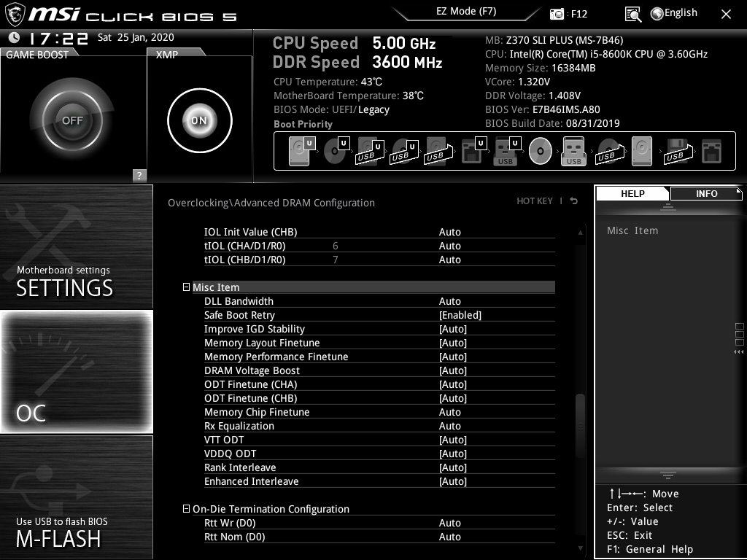The image size is (747, 560).
Task: Select IOL Init Value (CHB) row
Action: tap(379, 232)
